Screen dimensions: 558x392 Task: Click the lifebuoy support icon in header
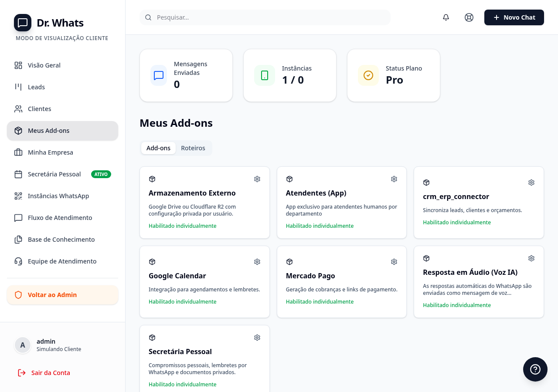coord(469,17)
